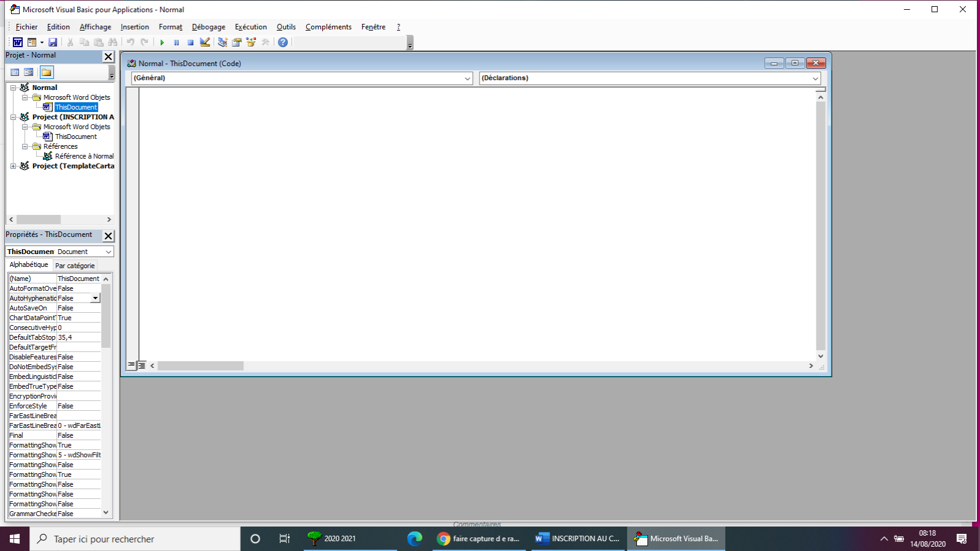
Task: Click View Object icon in Project panel
Action: coord(29,72)
